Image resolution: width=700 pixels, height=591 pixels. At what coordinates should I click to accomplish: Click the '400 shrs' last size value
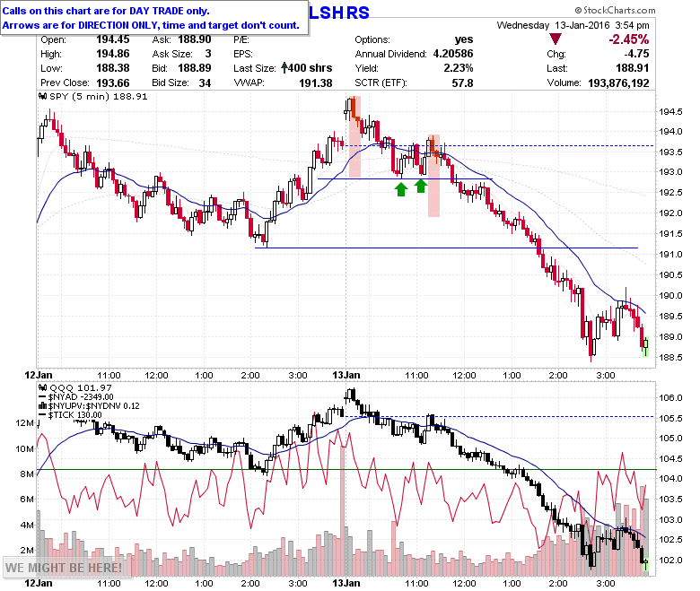(310, 68)
